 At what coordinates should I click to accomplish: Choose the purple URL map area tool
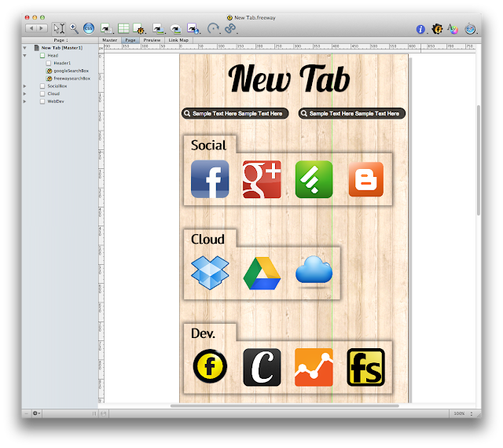[x=193, y=28]
